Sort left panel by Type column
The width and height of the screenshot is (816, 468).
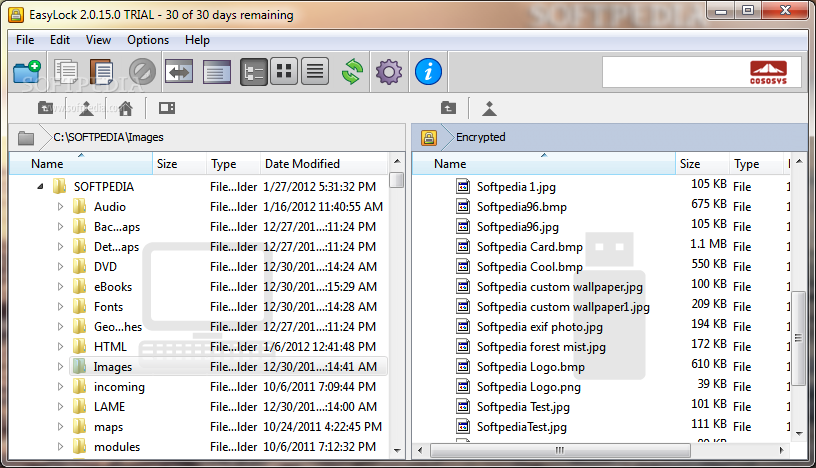tap(234, 164)
